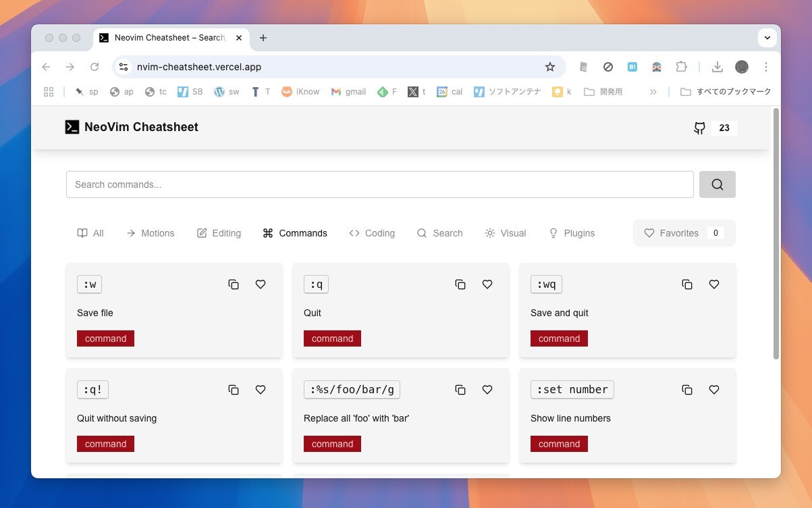Click the command tag under Save file
The height and width of the screenshot is (508, 812).
click(105, 338)
